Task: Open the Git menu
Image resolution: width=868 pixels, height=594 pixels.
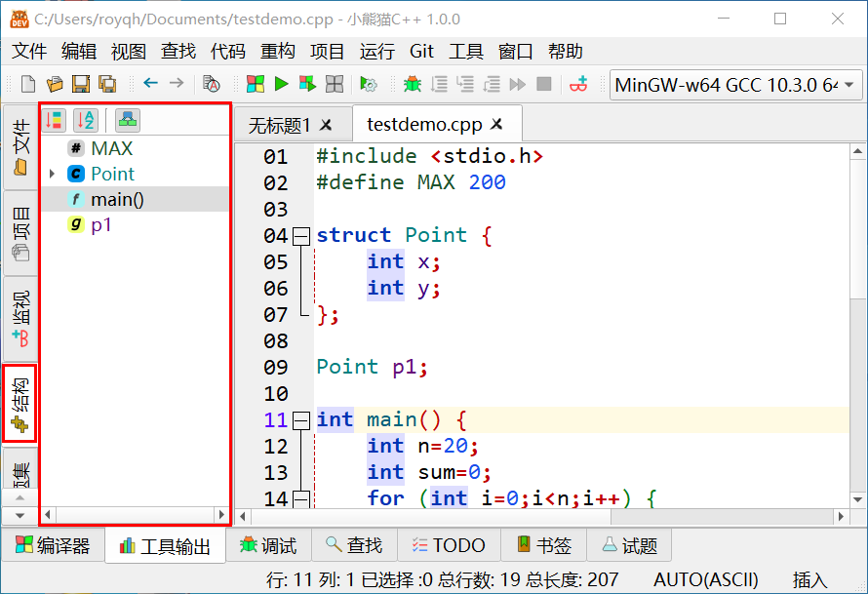Action: click(x=422, y=52)
